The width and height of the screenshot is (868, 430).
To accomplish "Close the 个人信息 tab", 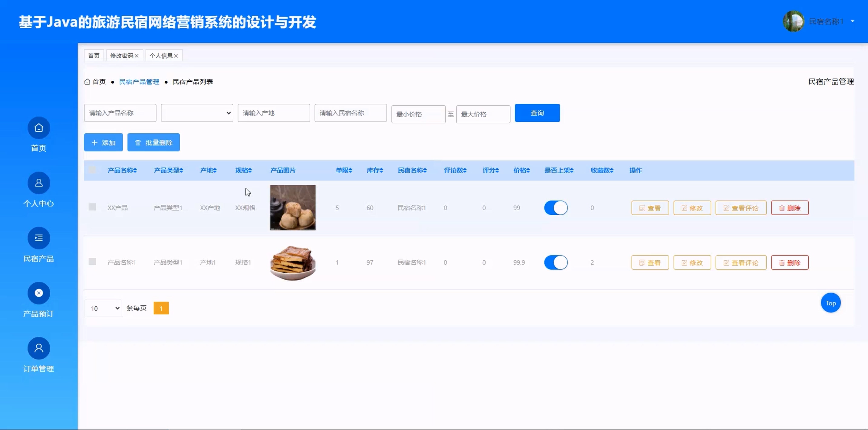I will click(176, 56).
